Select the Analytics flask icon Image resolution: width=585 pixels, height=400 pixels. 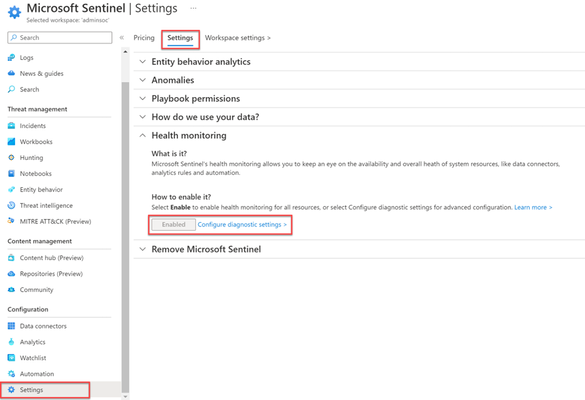12,342
